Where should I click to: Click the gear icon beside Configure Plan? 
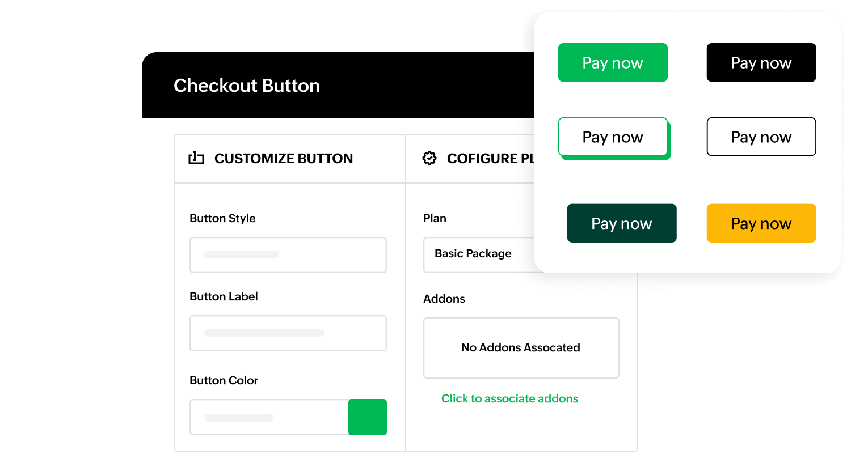pyautogui.click(x=429, y=159)
